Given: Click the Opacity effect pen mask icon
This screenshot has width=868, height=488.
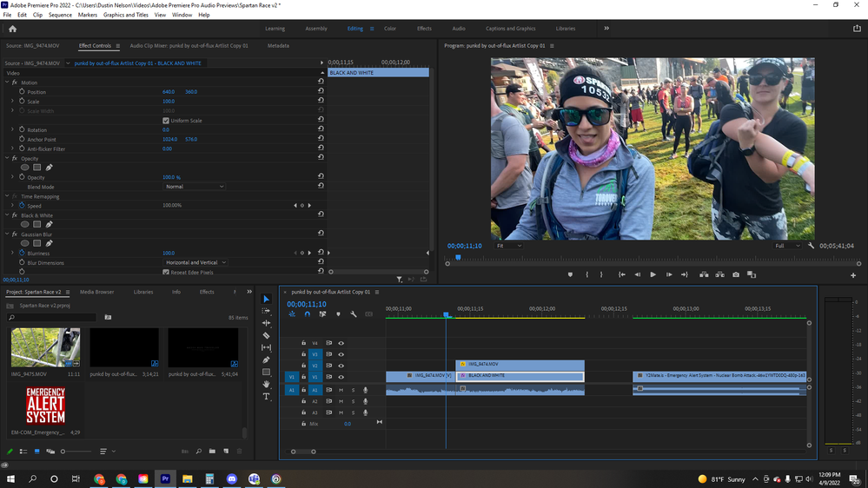Looking at the screenshot, I should click(50, 168).
